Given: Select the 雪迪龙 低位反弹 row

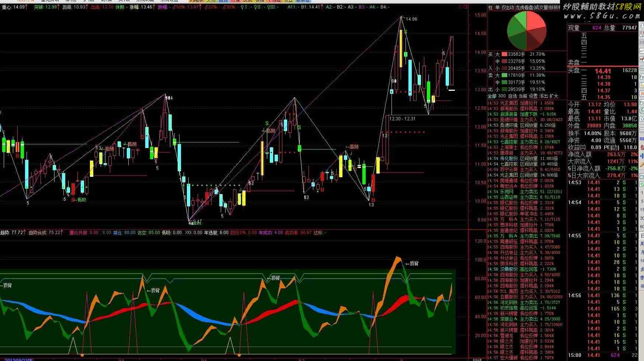Looking at the screenshot, I should 526,336.
